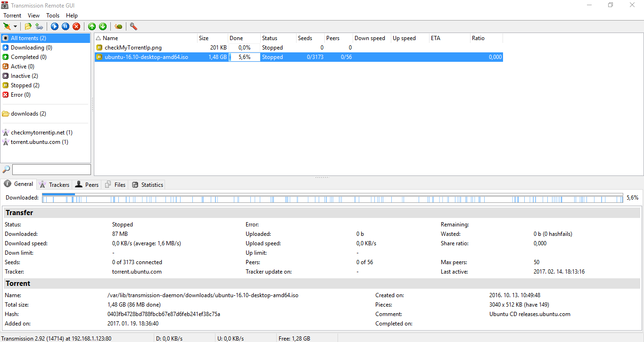Screen dimensions: 644x342
Task: Open the connection dropdown arrow
Action: [x=15, y=26]
